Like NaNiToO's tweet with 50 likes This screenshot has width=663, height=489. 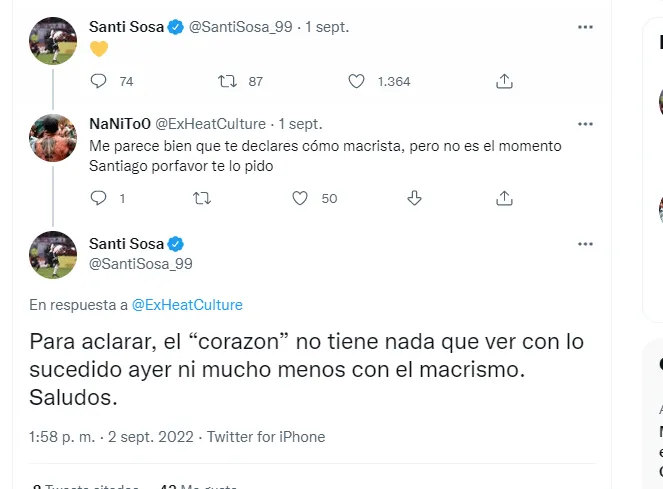pos(300,198)
